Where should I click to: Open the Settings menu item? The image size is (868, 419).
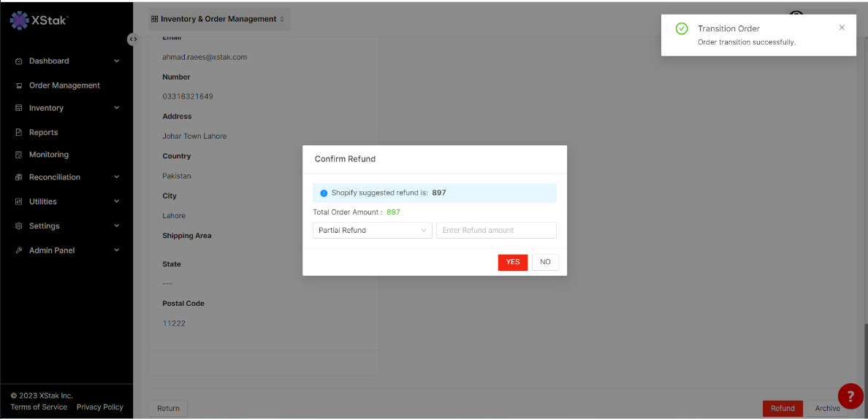tap(45, 226)
